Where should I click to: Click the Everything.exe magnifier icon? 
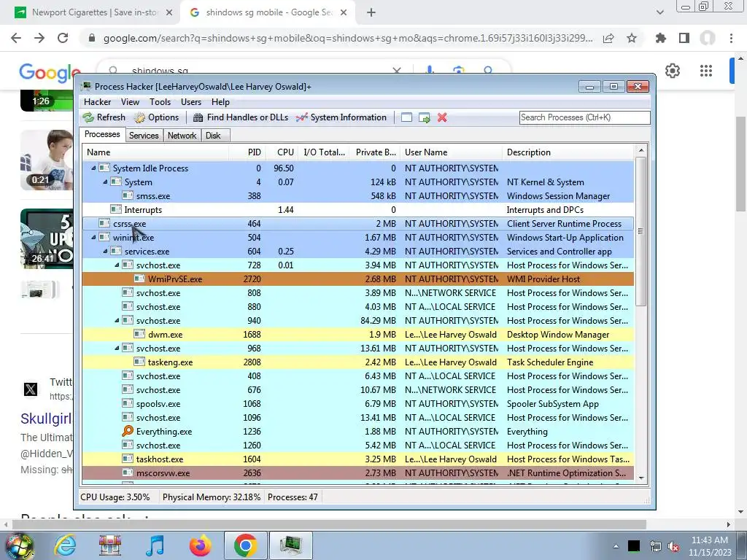coord(127,432)
